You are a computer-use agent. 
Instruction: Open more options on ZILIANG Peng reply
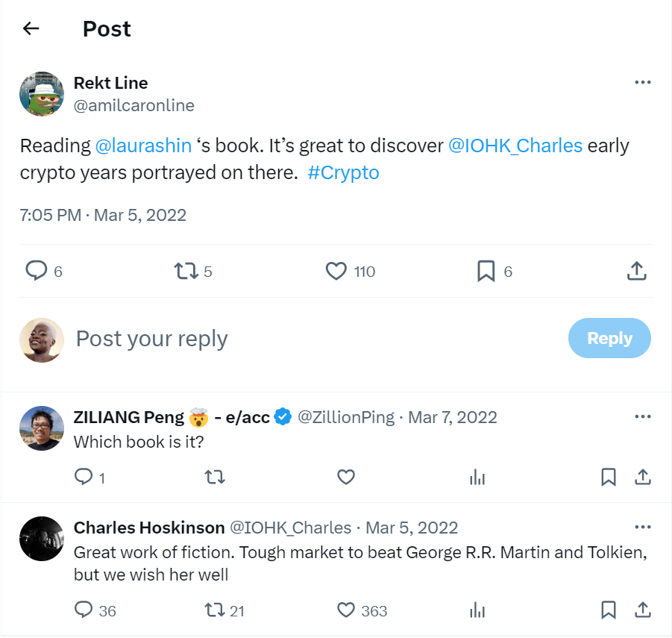642,416
